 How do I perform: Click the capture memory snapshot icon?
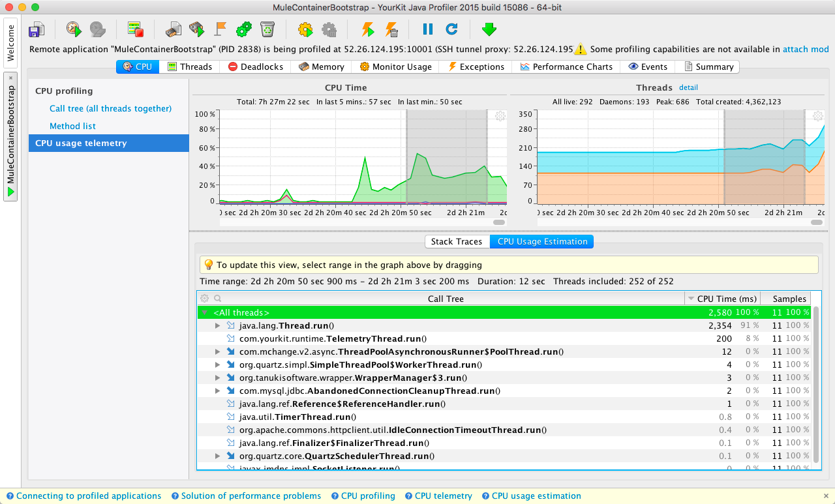173,29
